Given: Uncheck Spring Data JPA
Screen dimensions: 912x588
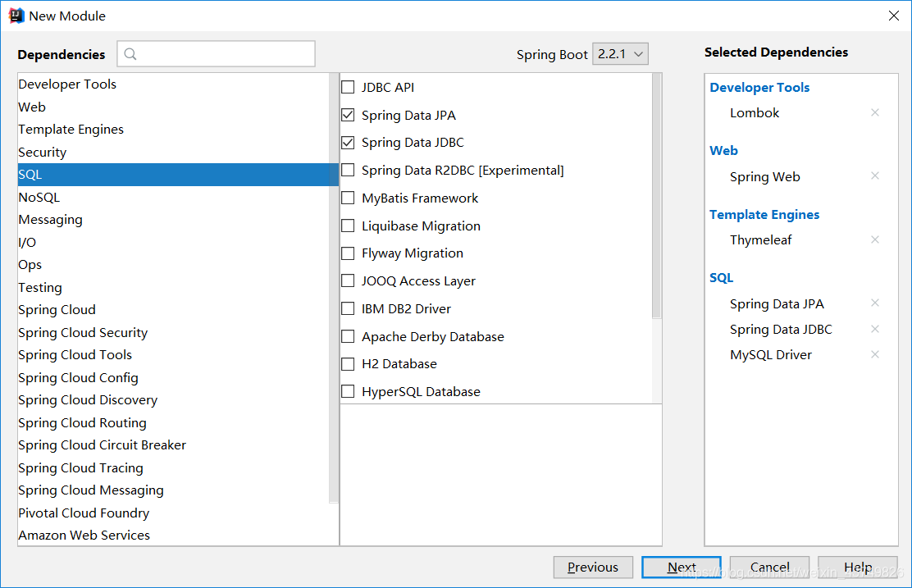Looking at the screenshot, I should [348, 115].
